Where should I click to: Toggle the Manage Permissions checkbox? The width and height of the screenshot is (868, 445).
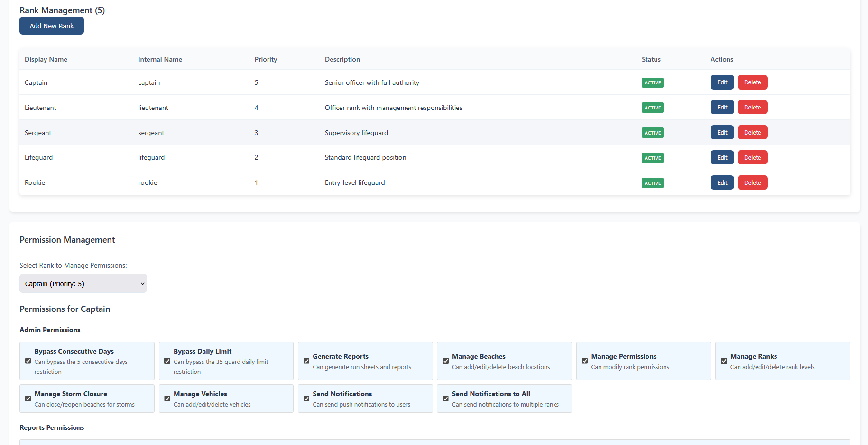584,361
